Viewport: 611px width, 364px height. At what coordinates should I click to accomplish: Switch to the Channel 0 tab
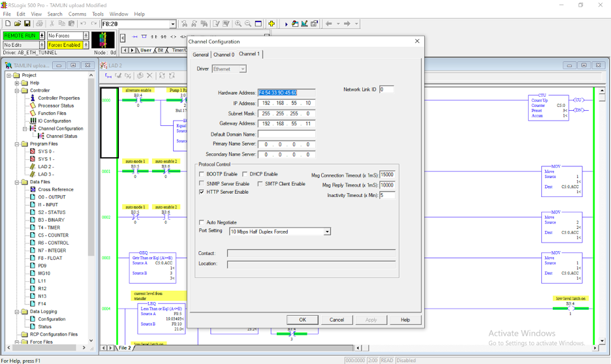pyautogui.click(x=224, y=55)
